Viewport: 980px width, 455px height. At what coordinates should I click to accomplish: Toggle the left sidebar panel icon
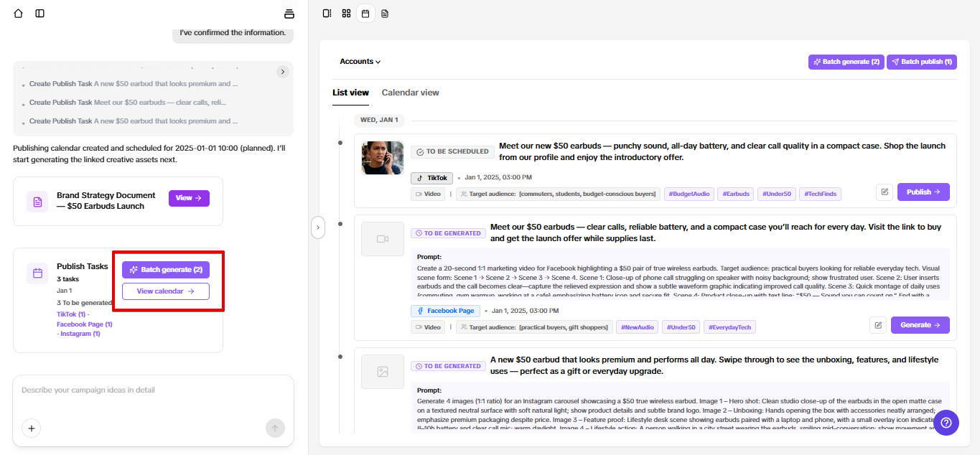pyautogui.click(x=40, y=14)
